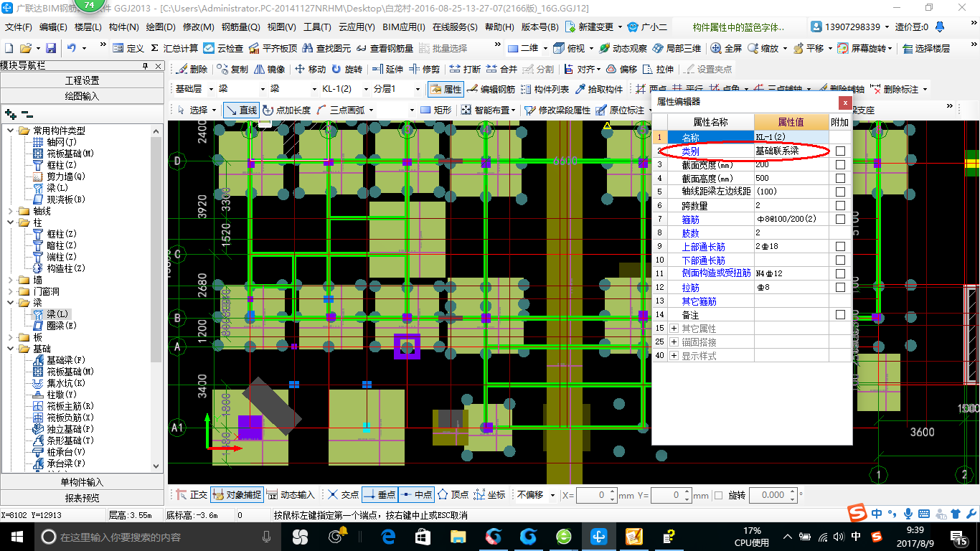Toggle 正交 orthogonal mode
This screenshot has height=551, width=980.
pyautogui.click(x=192, y=495)
